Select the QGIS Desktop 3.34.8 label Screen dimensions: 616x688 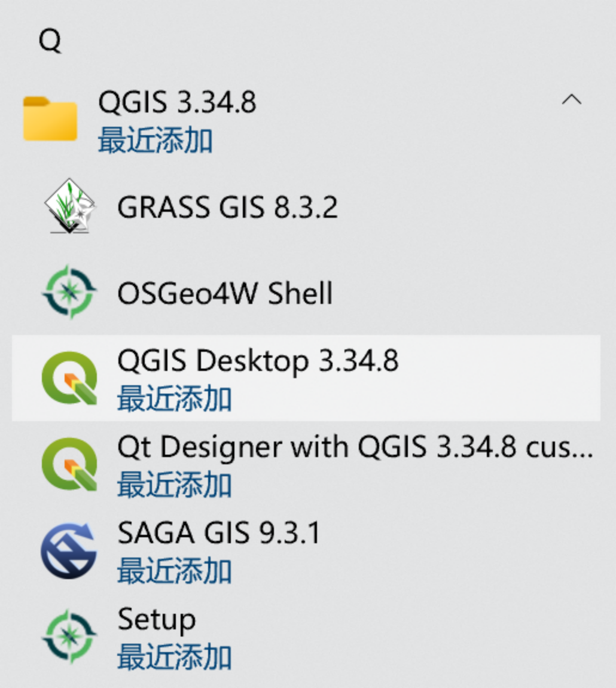pos(258,361)
